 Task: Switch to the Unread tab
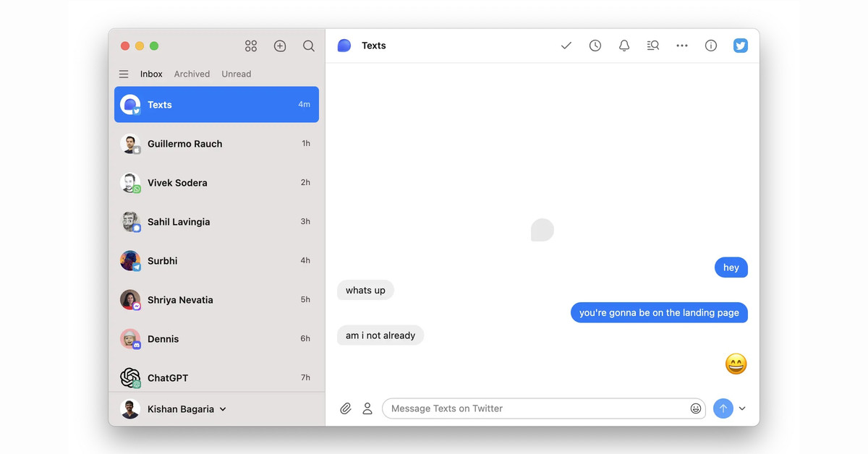tap(236, 74)
